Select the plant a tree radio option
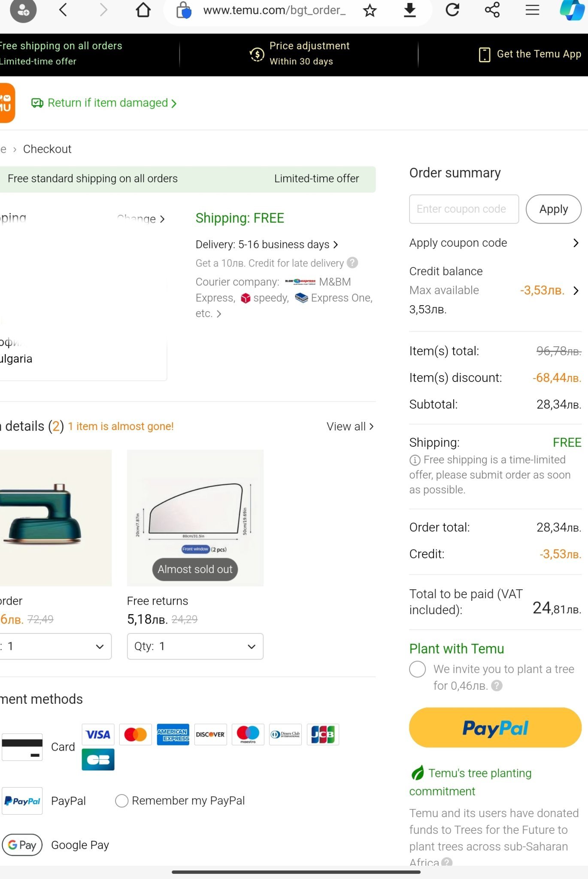Screen dimensions: 588x879 [x=418, y=669]
